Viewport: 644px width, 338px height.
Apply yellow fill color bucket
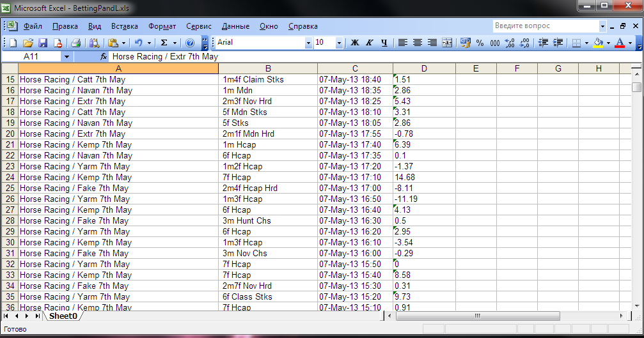pos(599,43)
